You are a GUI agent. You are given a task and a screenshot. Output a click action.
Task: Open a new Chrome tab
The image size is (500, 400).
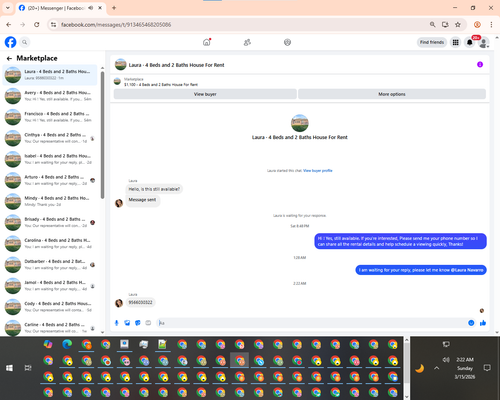tap(114, 8)
